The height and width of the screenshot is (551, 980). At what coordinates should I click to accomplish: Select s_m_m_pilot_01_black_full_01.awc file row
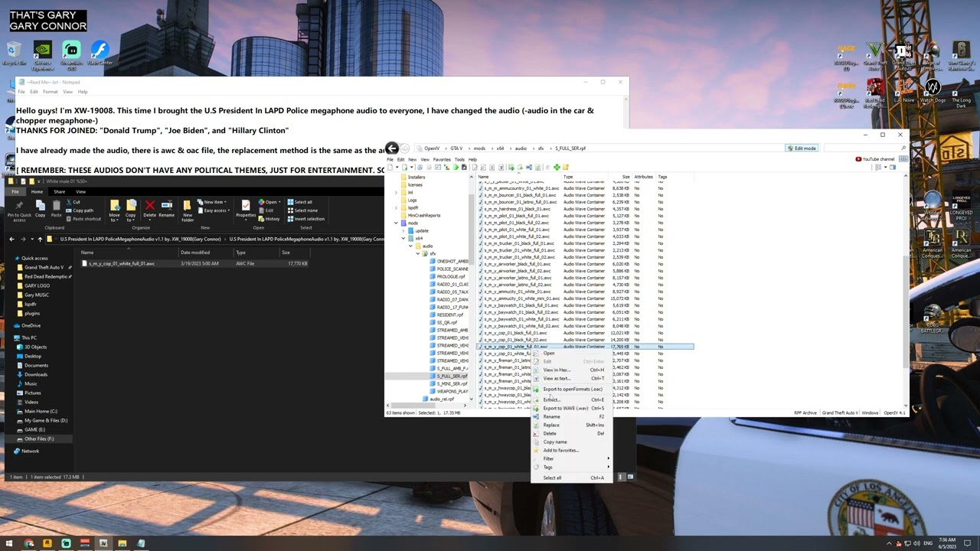pos(586,216)
